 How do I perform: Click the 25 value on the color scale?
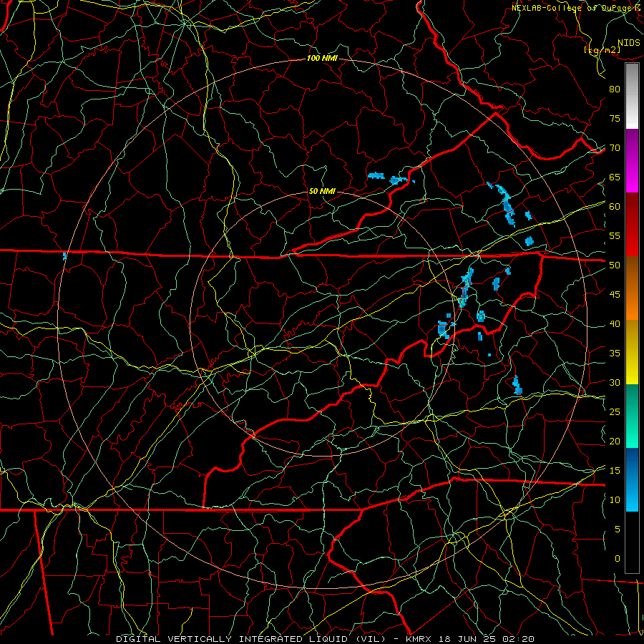tap(615, 412)
